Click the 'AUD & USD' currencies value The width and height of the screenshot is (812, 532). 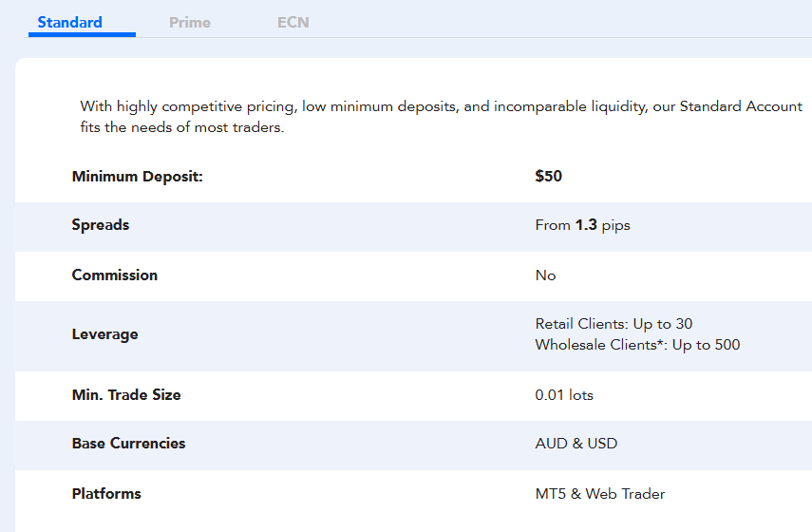[576, 444]
